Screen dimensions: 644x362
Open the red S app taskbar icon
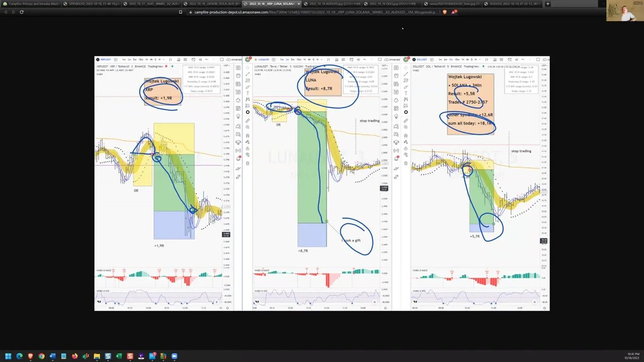(x=130, y=356)
